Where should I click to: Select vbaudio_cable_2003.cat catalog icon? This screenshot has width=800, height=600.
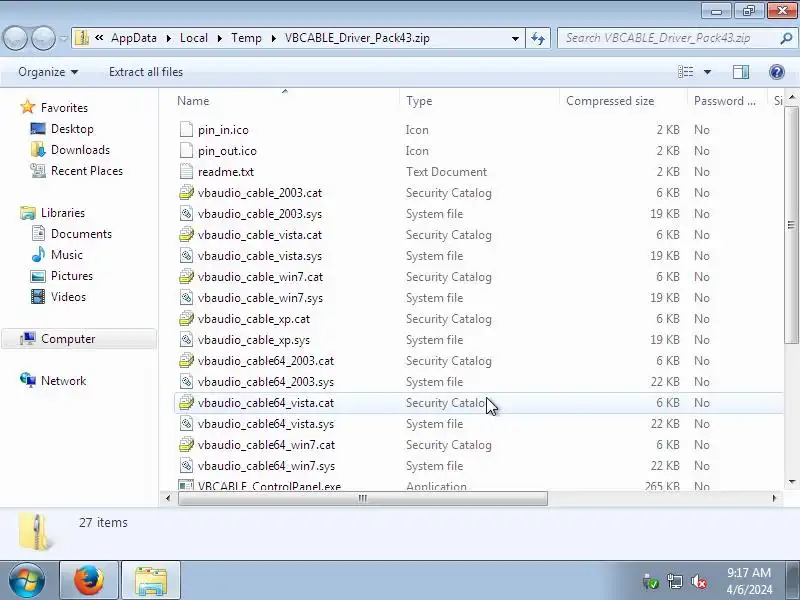186,192
